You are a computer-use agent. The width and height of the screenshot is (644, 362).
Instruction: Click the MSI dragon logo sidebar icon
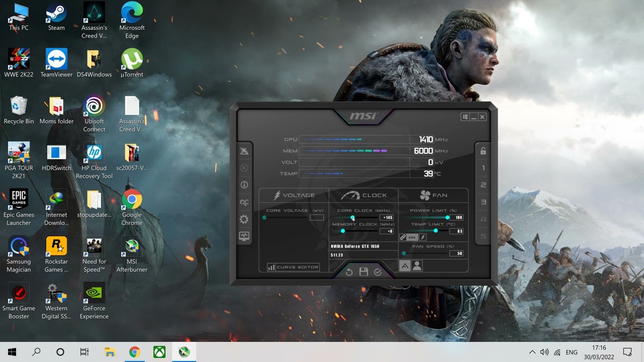244,151
